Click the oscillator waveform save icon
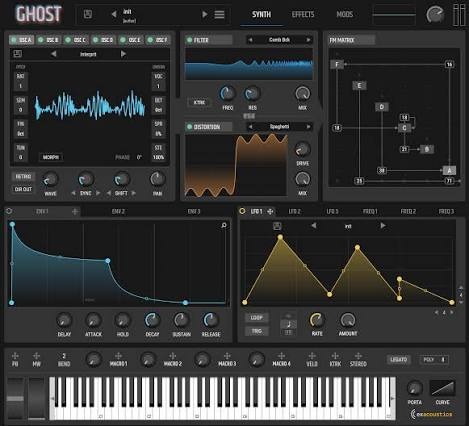The height and width of the screenshot is (426, 469). [18, 54]
